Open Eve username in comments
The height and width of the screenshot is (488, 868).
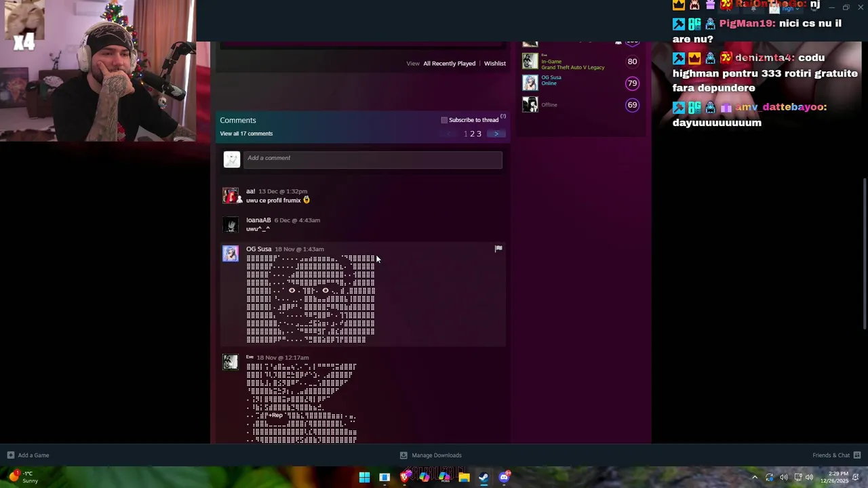point(250,357)
